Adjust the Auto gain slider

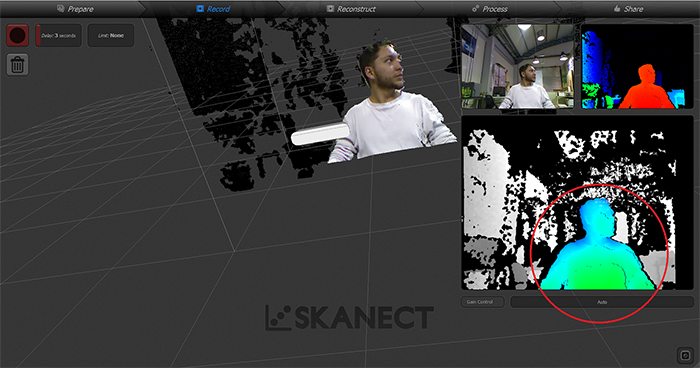[x=602, y=302]
